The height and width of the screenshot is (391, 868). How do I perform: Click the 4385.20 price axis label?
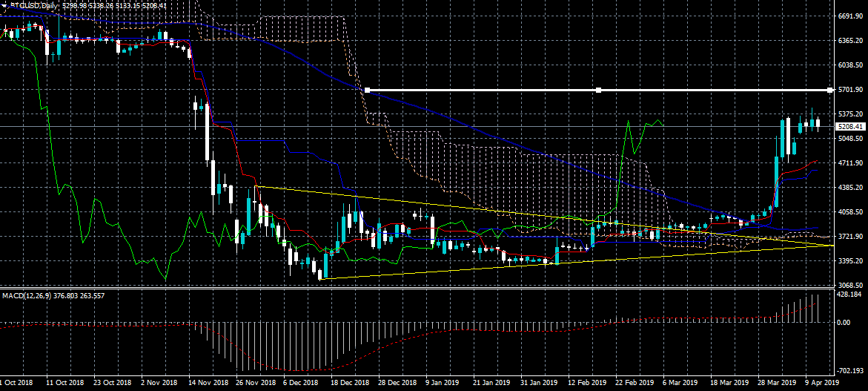tap(849, 188)
